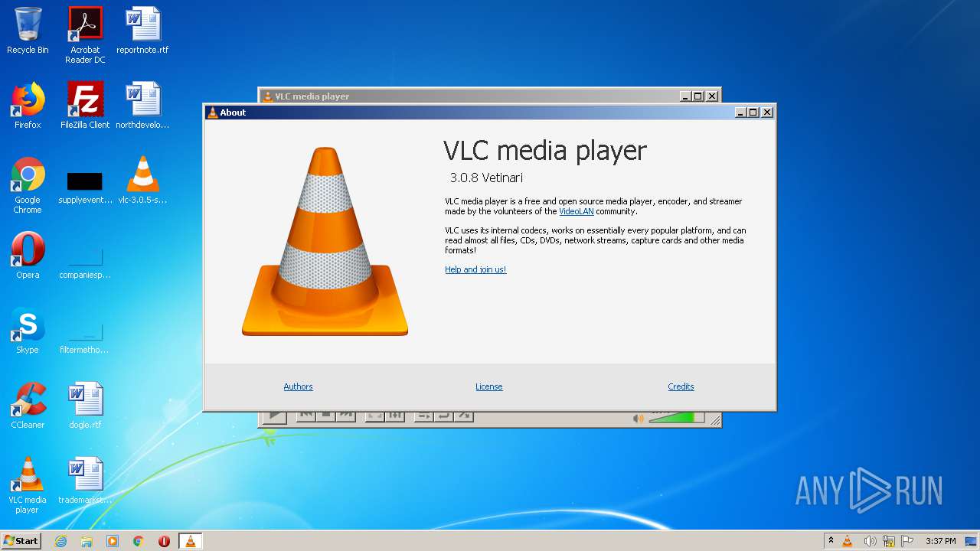Click the 'VLC media player' heading in About

545,151
